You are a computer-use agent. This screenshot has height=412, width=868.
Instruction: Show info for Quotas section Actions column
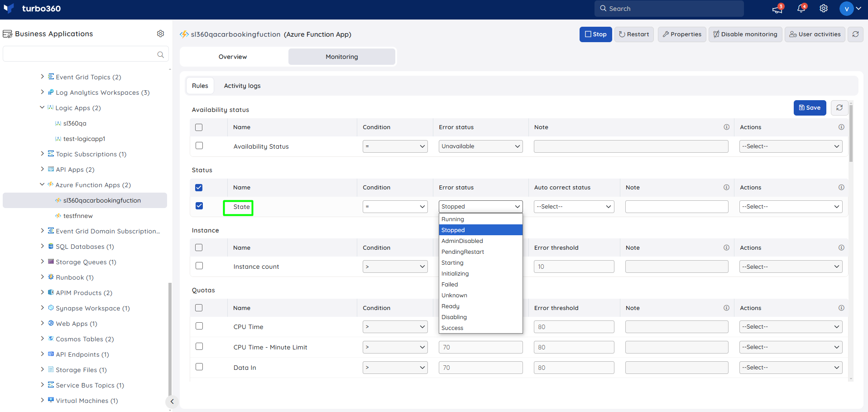pos(841,308)
